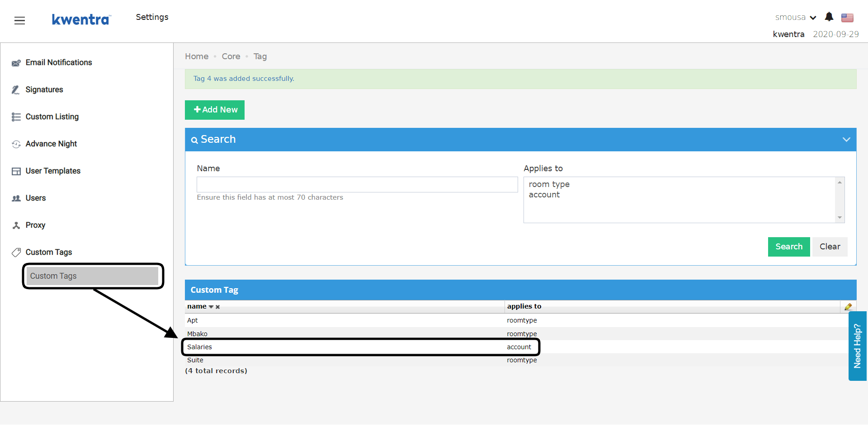Click the Email Notifications envelope icon
The height and width of the screenshot is (426, 868).
(16, 63)
